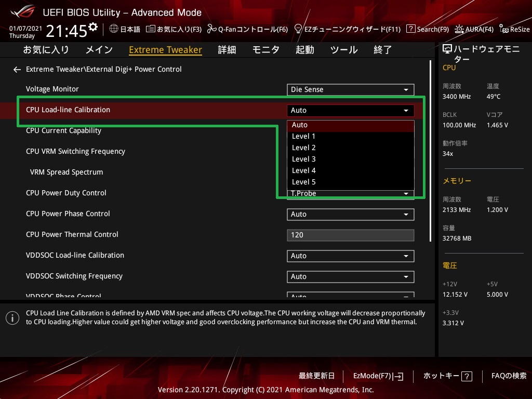Open EZ tuning wizard bulb icon

click(298, 29)
